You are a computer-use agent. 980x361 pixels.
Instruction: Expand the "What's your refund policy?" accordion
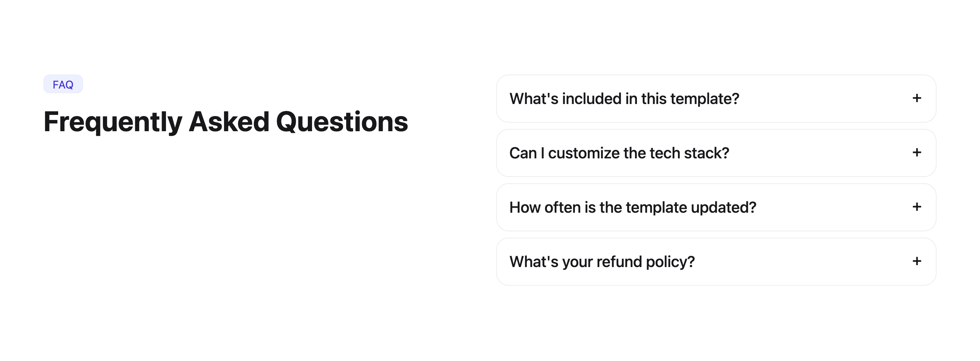716,262
